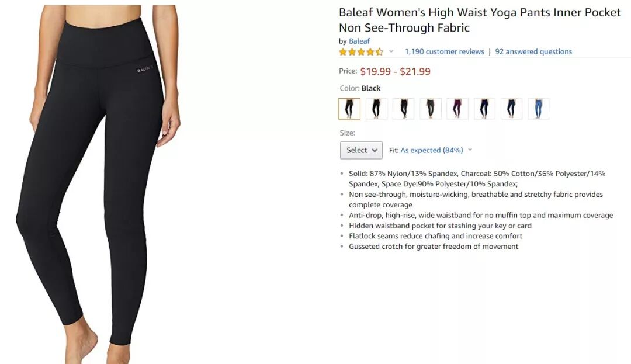Enlarge the main black leggings product photo
631x364 pixels.
tap(98, 184)
